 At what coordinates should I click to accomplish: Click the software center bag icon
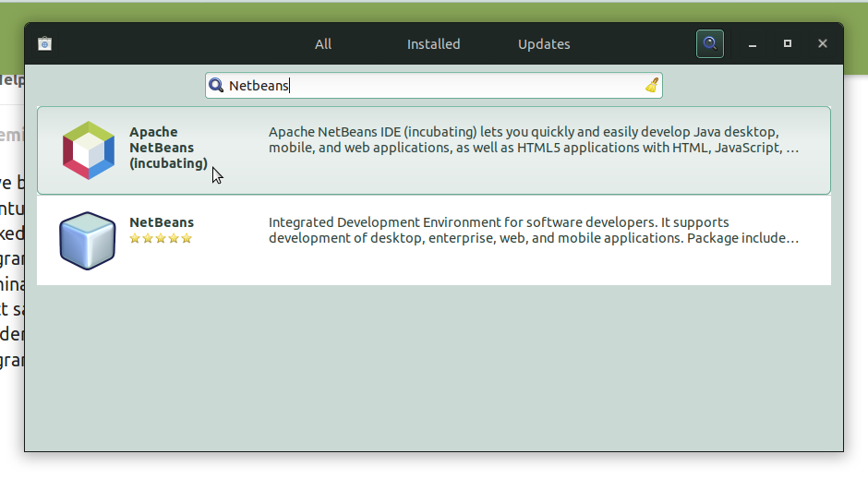click(x=45, y=43)
